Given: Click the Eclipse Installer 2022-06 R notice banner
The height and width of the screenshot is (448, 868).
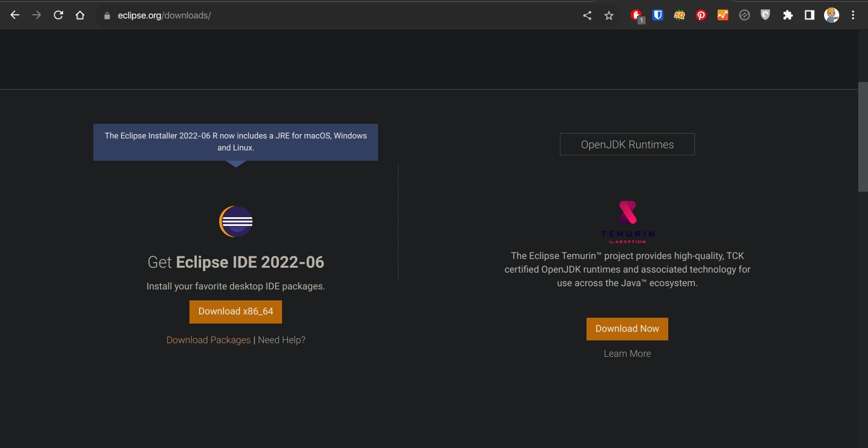Looking at the screenshot, I should pos(235,142).
